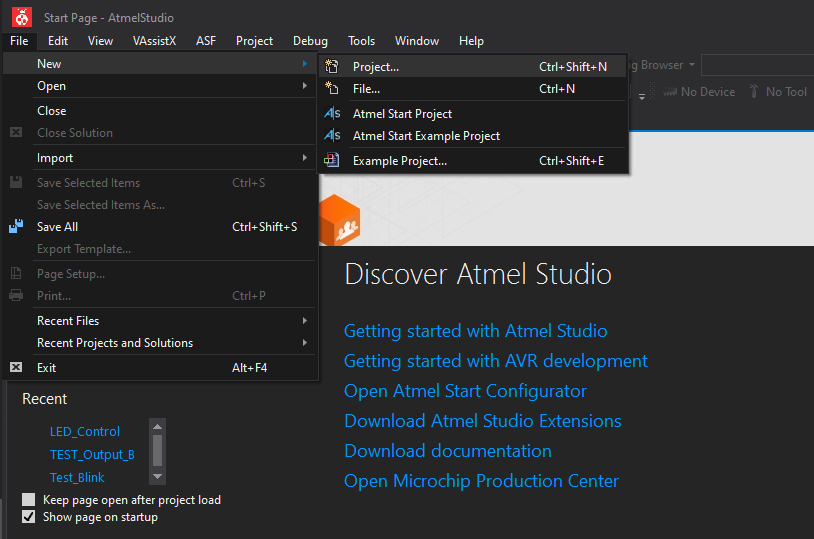Click the orange cube start page graphic

[x=340, y=220]
